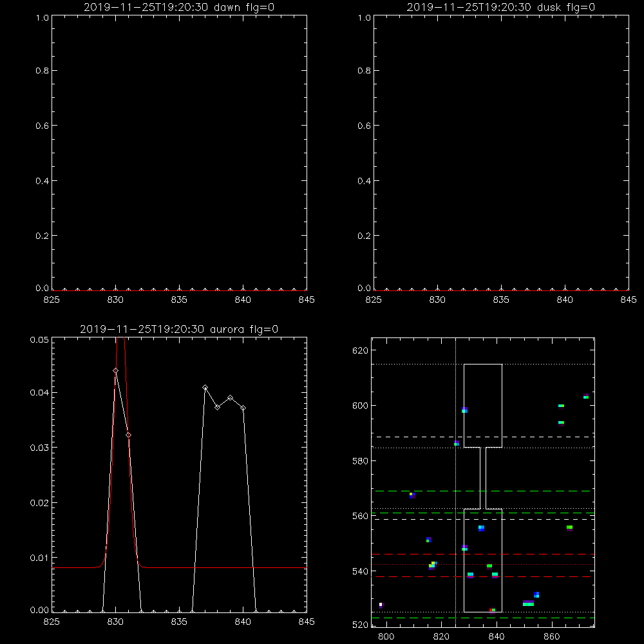This screenshot has height=644, width=644.
Task: Click the 860 x-axis label on image map
Action: pyautogui.click(x=552, y=637)
